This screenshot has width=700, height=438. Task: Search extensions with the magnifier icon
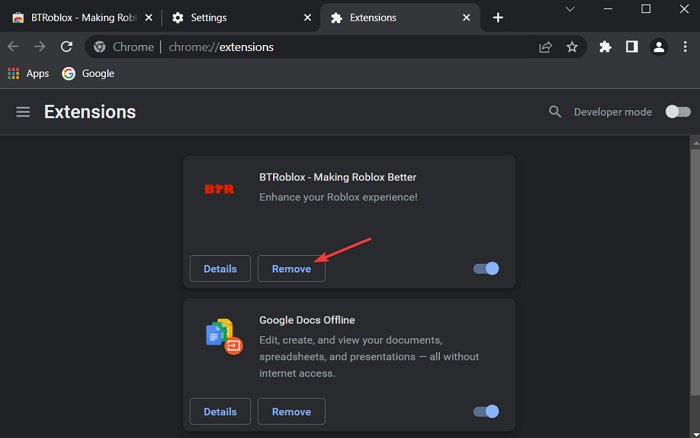555,112
